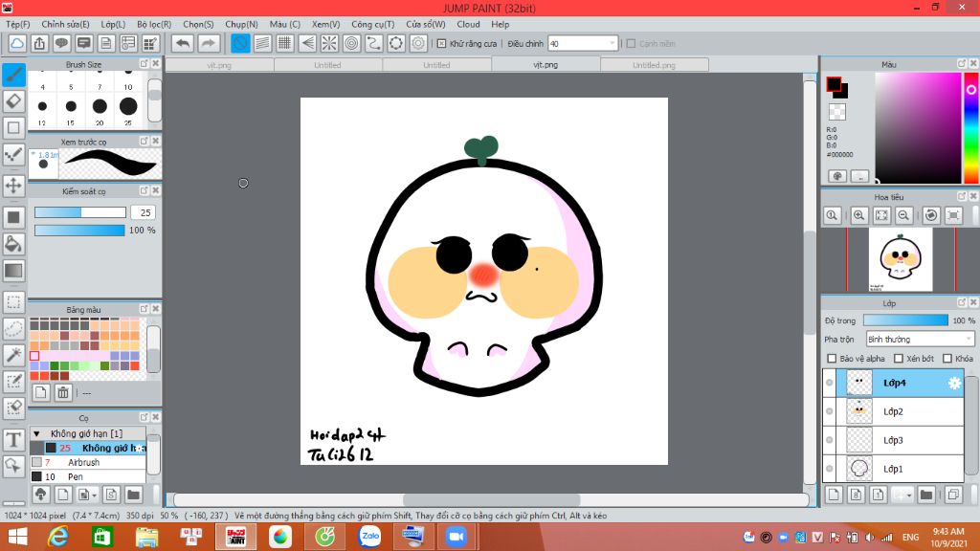The height and width of the screenshot is (551, 980).
Task: Click the Undo arrow in toolbar
Action: pyautogui.click(x=182, y=43)
